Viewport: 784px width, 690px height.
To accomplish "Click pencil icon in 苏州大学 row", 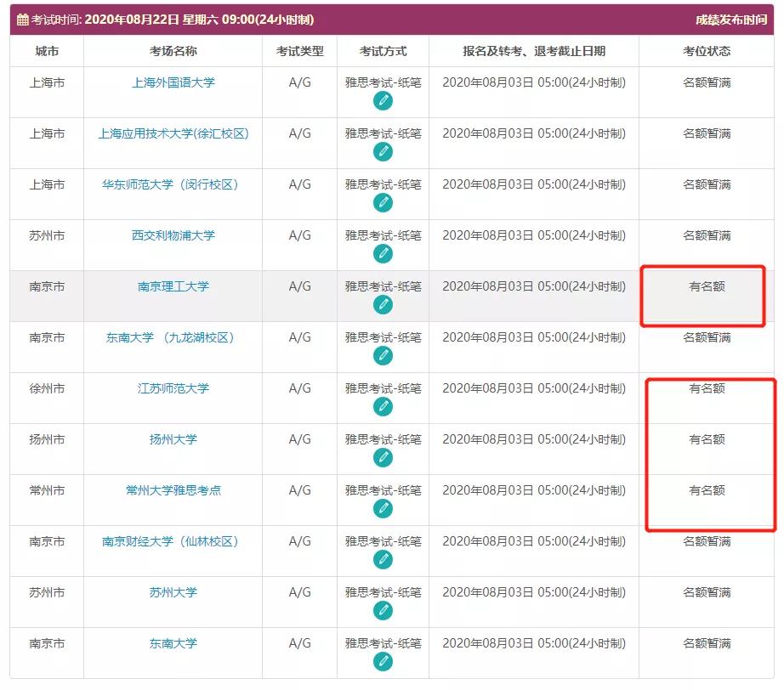I will [383, 611].
